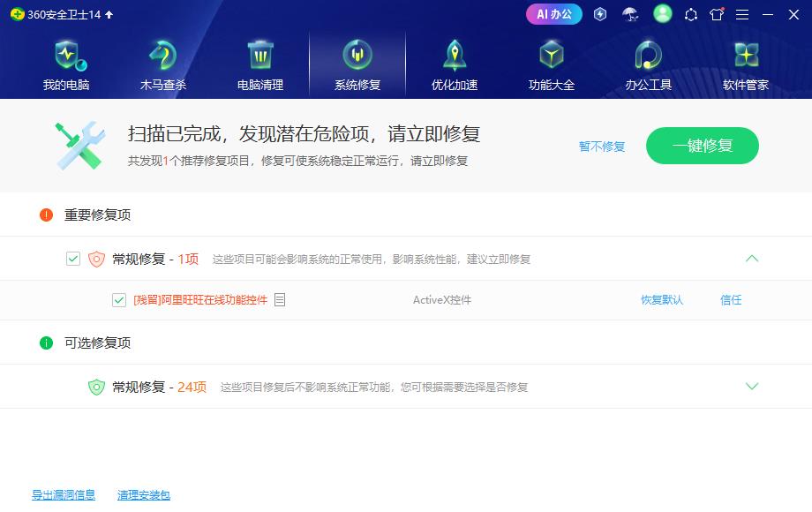Click green shield icon of optional 常规修复

click(96, 387)
